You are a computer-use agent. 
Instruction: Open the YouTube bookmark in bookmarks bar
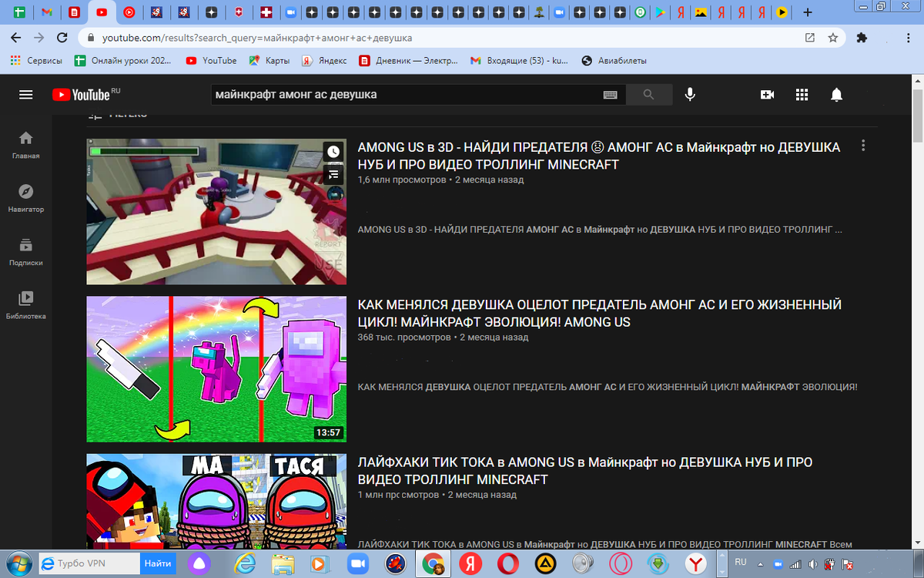tap(212, 60)
